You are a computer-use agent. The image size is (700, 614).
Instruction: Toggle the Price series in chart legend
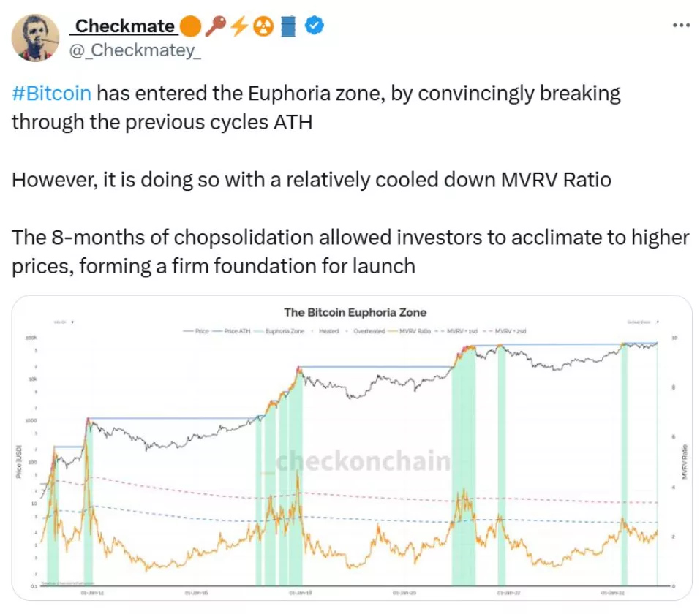point(196,331)
